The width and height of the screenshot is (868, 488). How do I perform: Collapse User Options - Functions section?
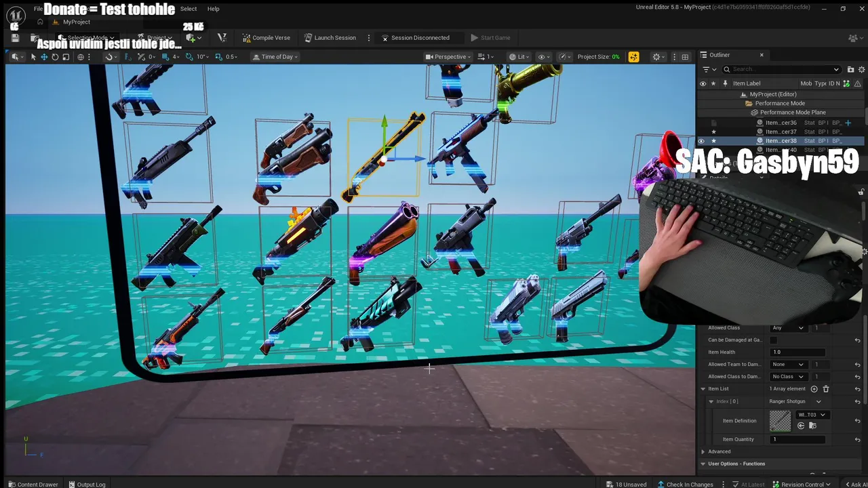tap(703, 464)
